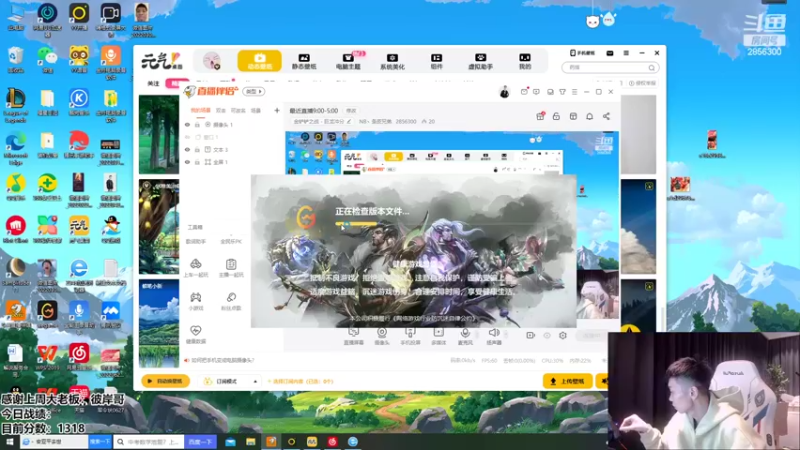Click the taskbar Baidu search input field

click(149, 442)
